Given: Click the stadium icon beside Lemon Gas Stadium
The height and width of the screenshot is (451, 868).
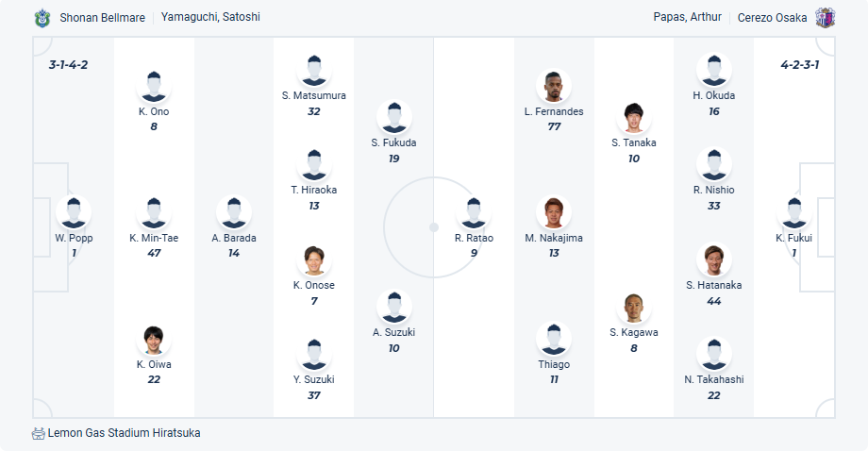Looking at the screenshot, I should tap(39, 433).
